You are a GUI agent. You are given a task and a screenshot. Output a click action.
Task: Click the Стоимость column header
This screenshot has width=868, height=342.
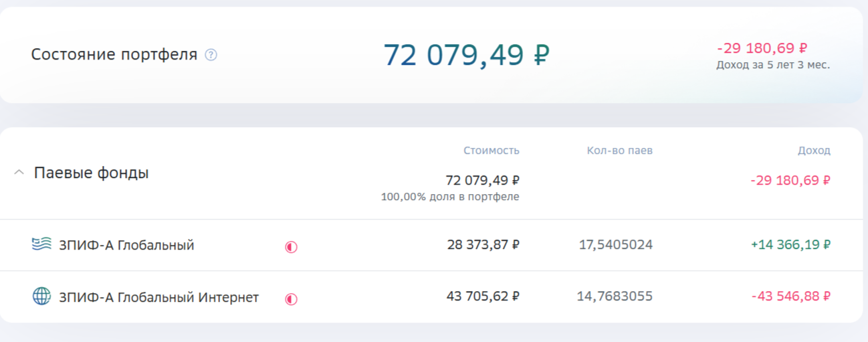492,151
